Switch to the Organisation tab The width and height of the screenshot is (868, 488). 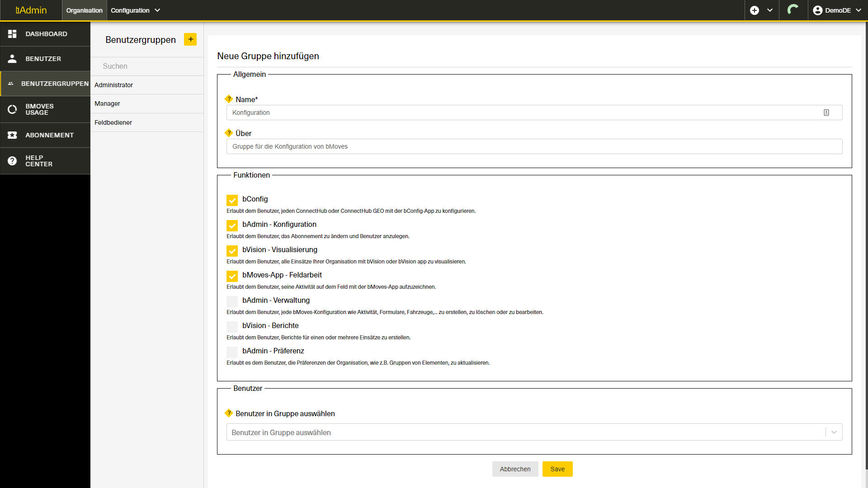pos(85,10)
